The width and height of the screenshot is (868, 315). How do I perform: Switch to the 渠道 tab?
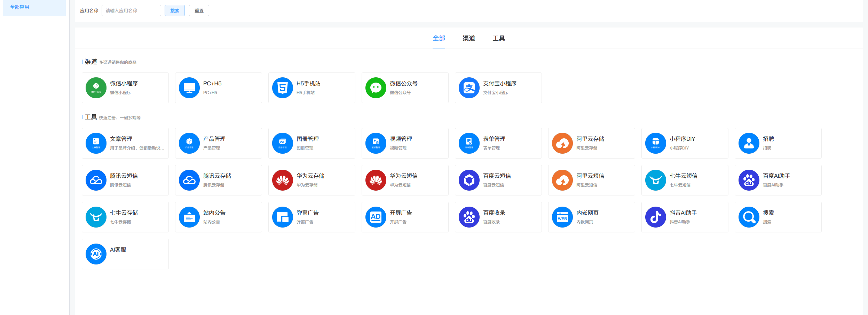tap(469, 38)
